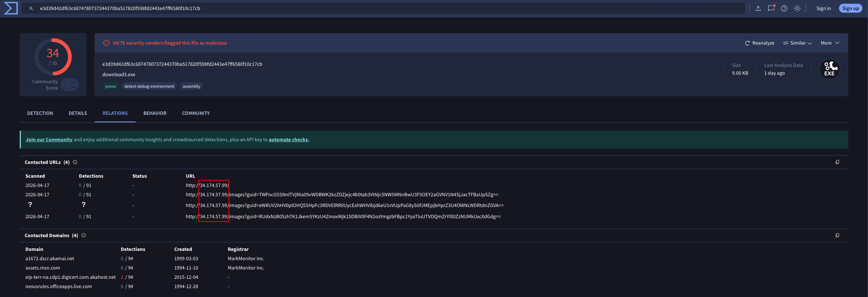Click the automate checks link
Screen dimensions: 868x297
point(289,140)
